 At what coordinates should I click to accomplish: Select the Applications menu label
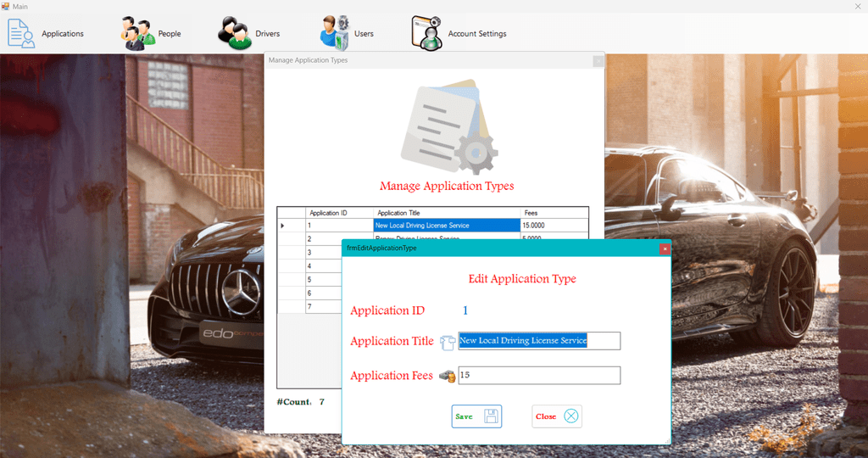[x=63, y=34]
